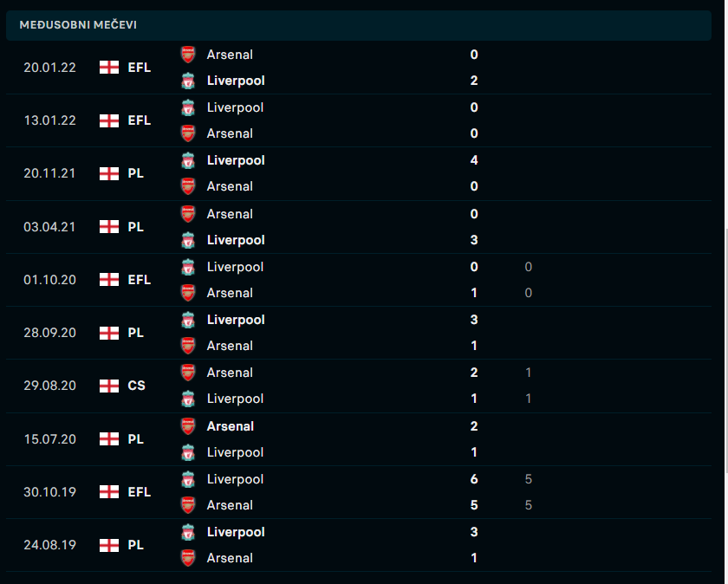Open the 30.10.19 match date
728x584 pixels.
(x=49, y=492)
